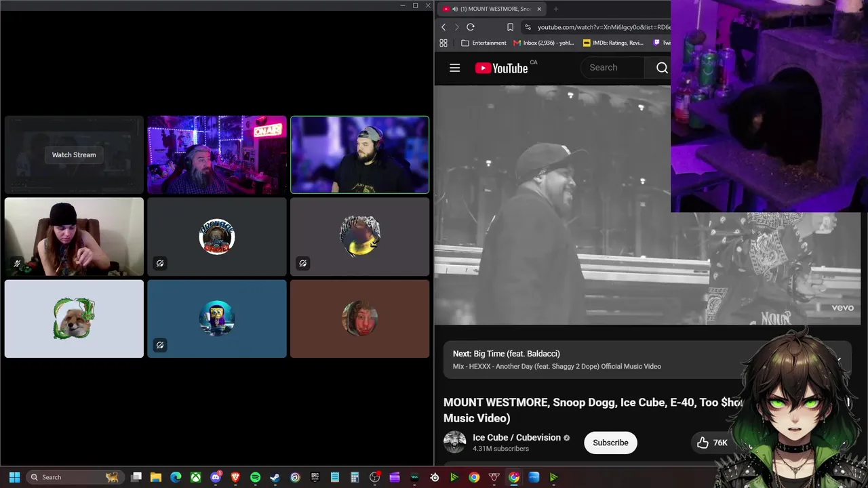Open the Ice Cube channel avatar
The image size is (868, 488).
coord(454,443)
